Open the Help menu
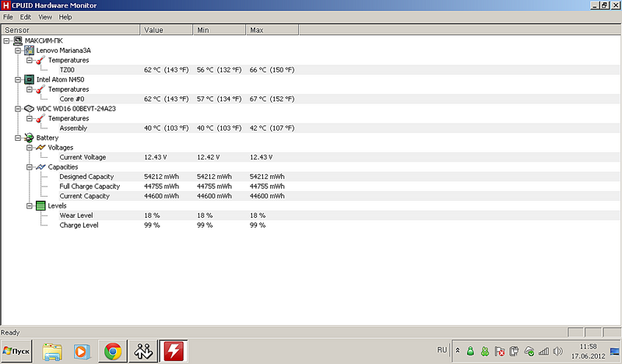 pyautogui.click(x=65, y=16)
